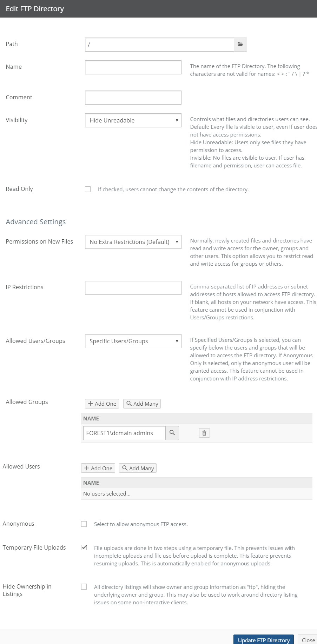Click the Update FTP Directory button
Image resolution: width=317 pixels, height=644 pixels.
(x=264, y=640)
